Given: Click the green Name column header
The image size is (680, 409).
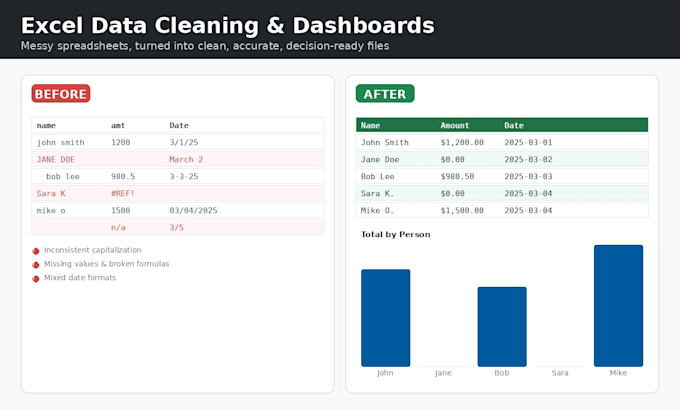Looking at the screenshot, I should coord(370,125).
